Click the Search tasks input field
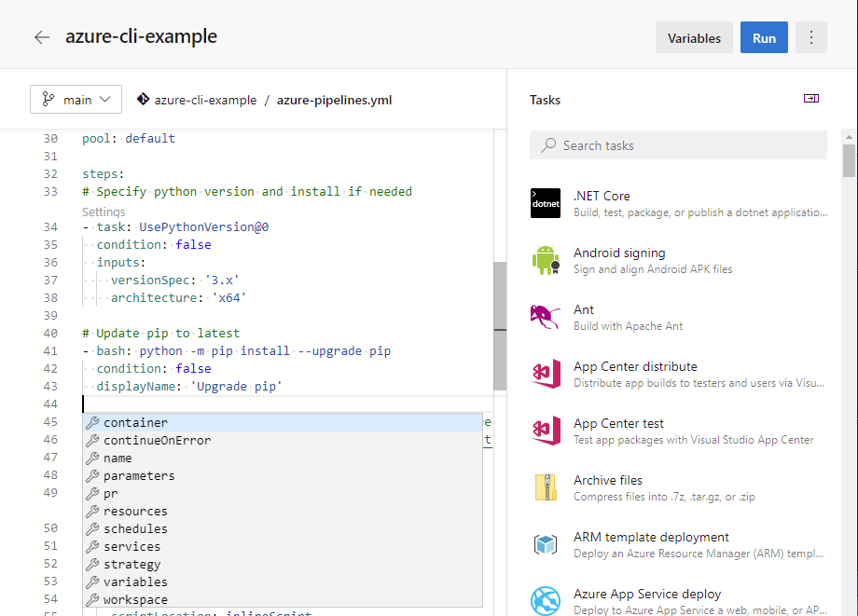The height and width of the screenshot is (616, 858). click(x=678, y=145)
